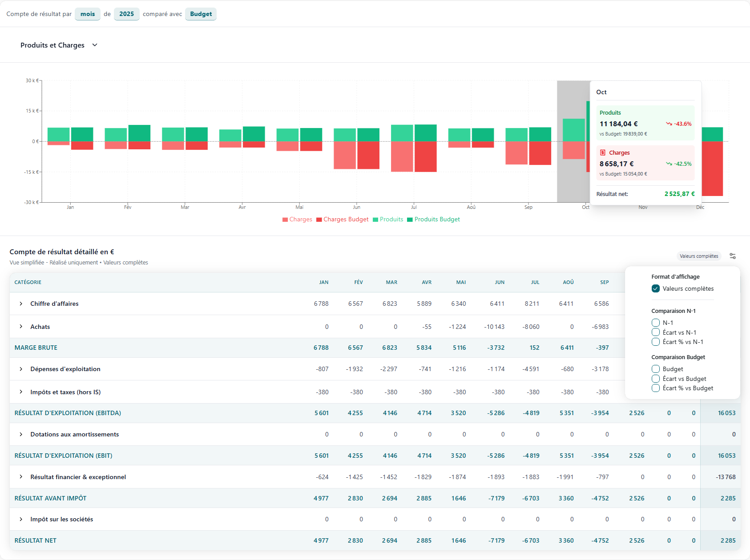The height and width of the screenshot is (560, 750).
Task: Expand the Chiffre d'affaires row
Action: click(x=21, y=304)
